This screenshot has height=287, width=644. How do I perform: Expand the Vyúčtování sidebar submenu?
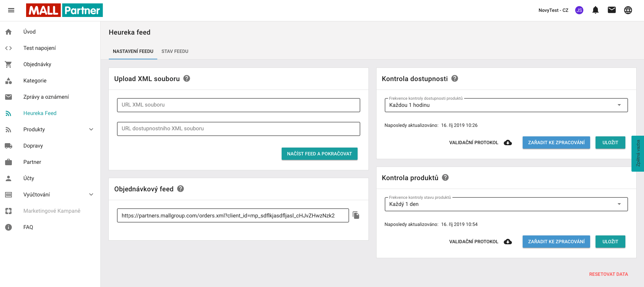(91, 194)
